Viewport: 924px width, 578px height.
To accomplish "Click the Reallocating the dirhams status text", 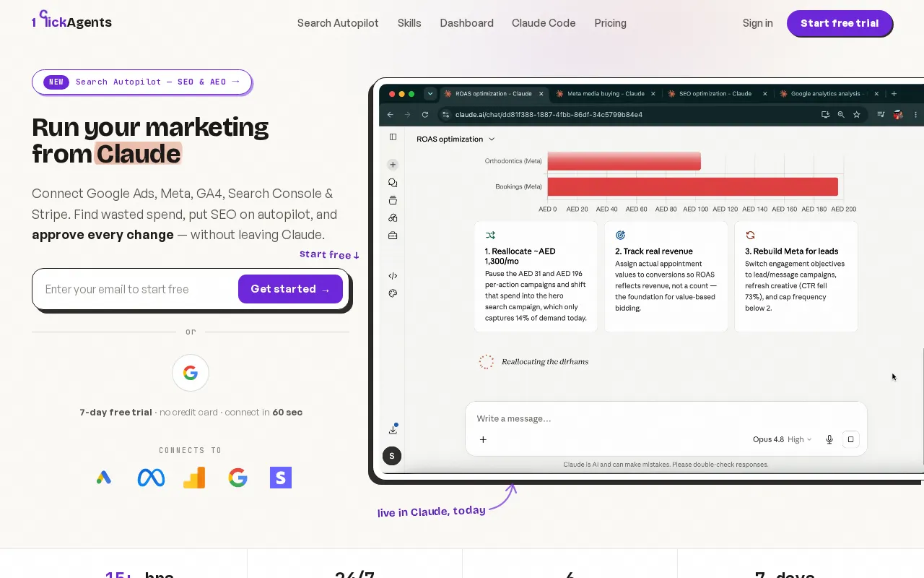I will [x=545, y=362].
